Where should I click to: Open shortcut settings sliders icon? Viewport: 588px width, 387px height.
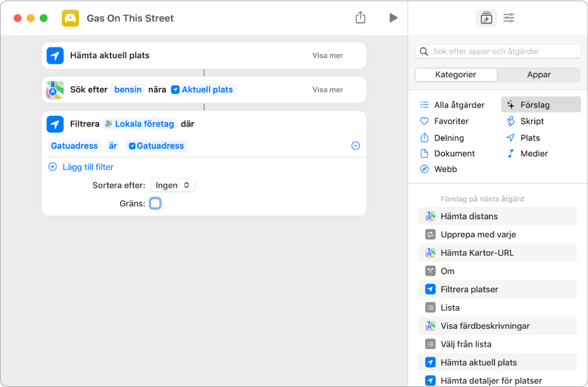tap(508, 18)
